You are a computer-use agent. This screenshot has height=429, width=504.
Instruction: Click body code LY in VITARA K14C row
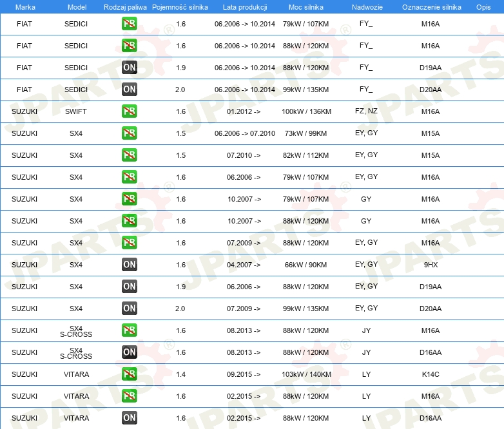(x=366, y=374)
